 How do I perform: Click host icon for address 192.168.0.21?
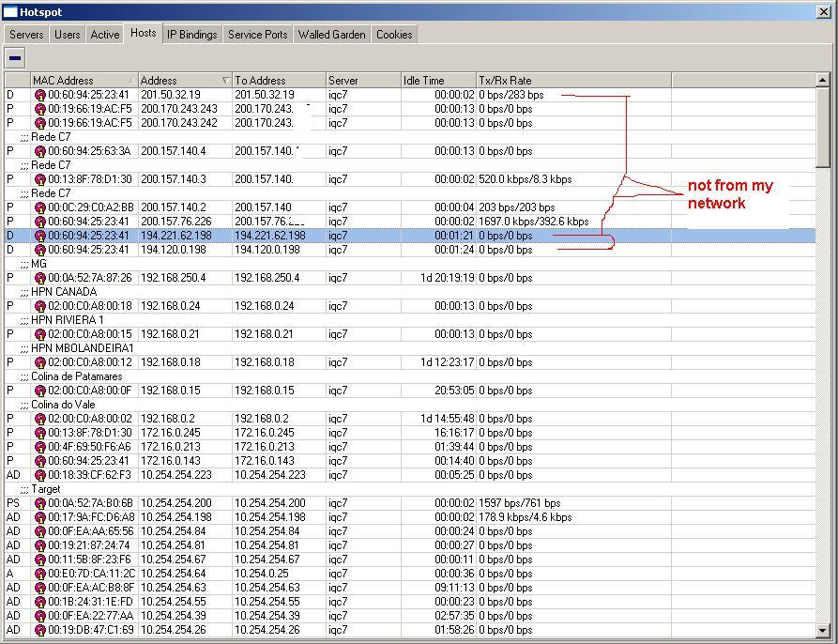tap(40, 334)
